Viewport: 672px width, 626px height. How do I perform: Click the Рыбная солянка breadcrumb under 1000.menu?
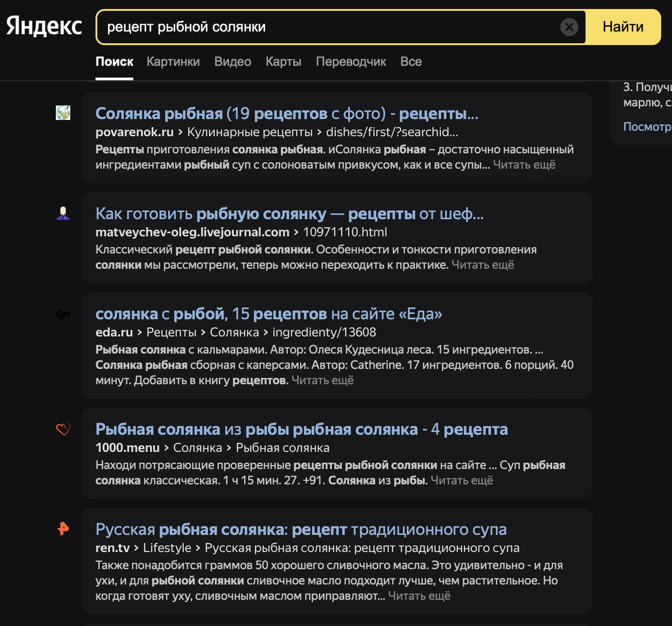283,448
